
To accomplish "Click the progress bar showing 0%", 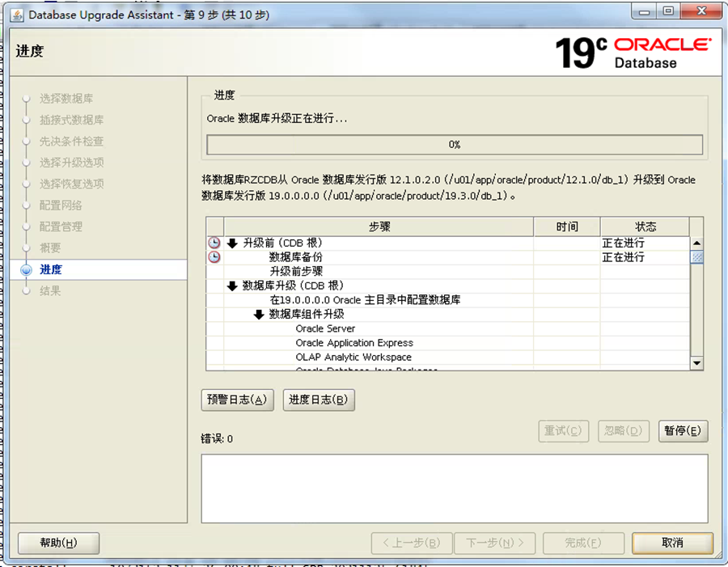I will point(454,144).
